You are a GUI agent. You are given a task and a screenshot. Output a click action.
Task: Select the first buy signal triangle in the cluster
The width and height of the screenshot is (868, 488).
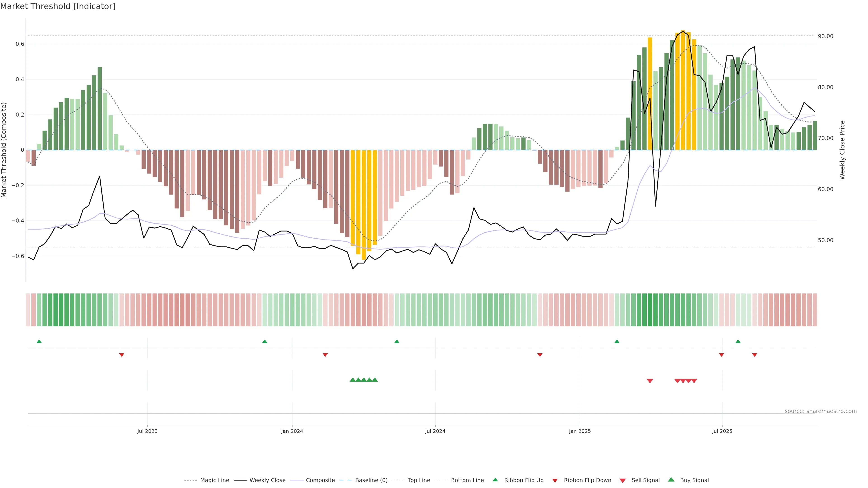353,380
